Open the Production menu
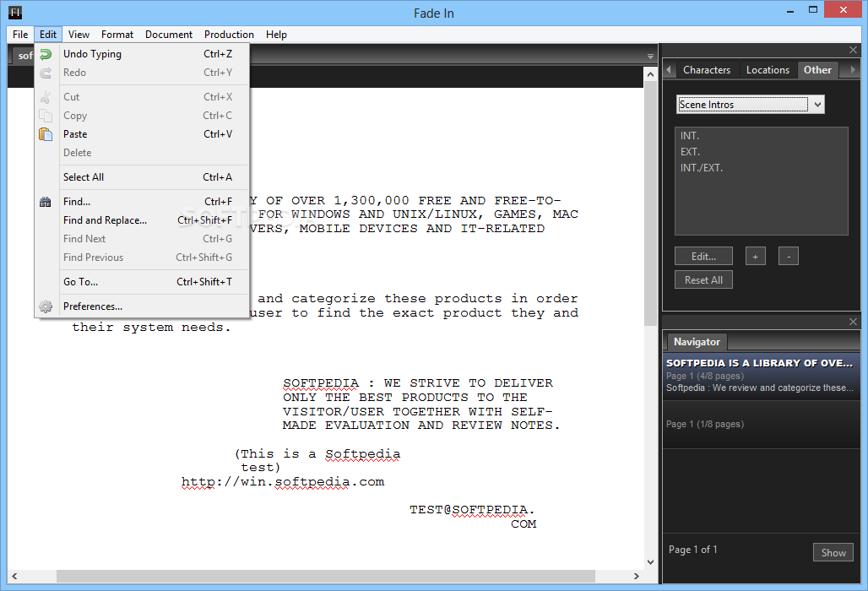The width and height of the screenshot is (868, 591). click(x=229, y=35)
